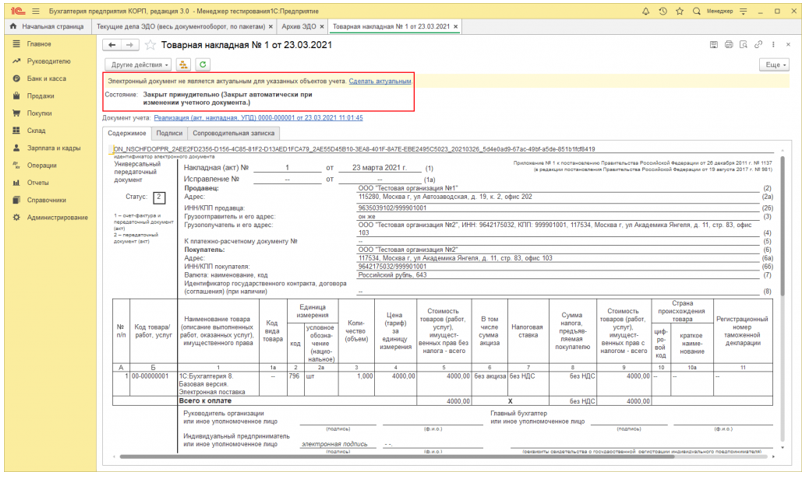Open service settings icon beside Менеджер
This screenshot has height=477, width=808.
point(743,11)
